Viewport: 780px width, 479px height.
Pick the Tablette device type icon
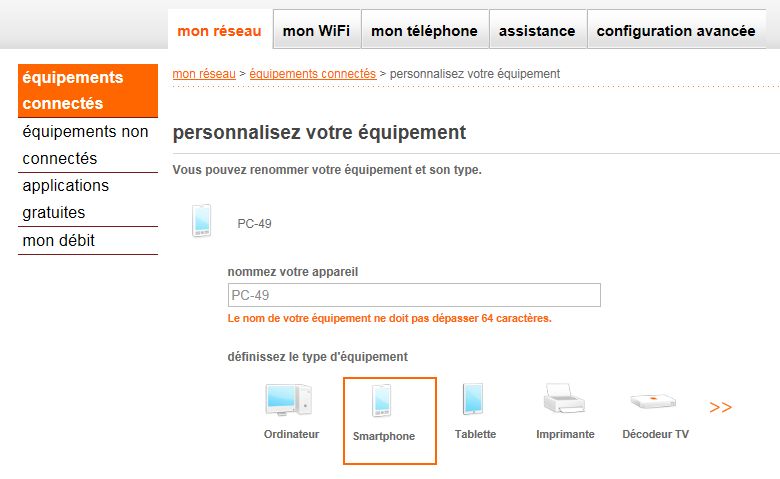point(474,399)
